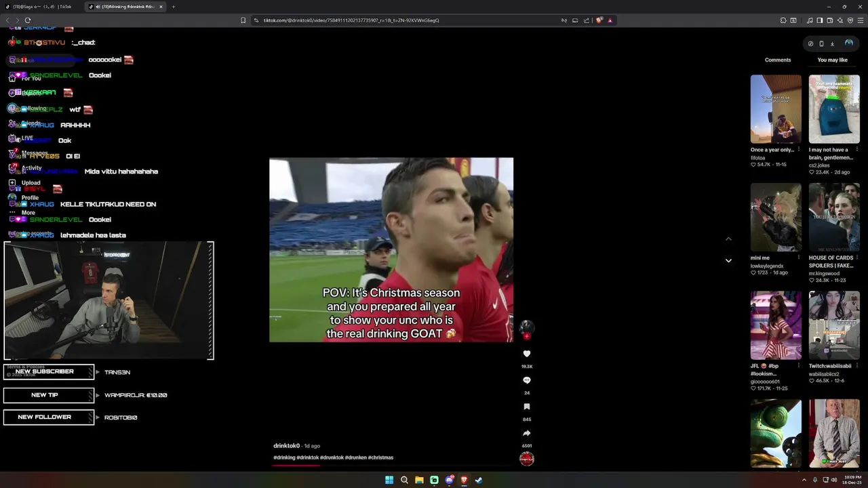This screenshot has width=868, height=488.
Task: Open 'I may not have a brain' thumbnail
Action: pos(834,109)
